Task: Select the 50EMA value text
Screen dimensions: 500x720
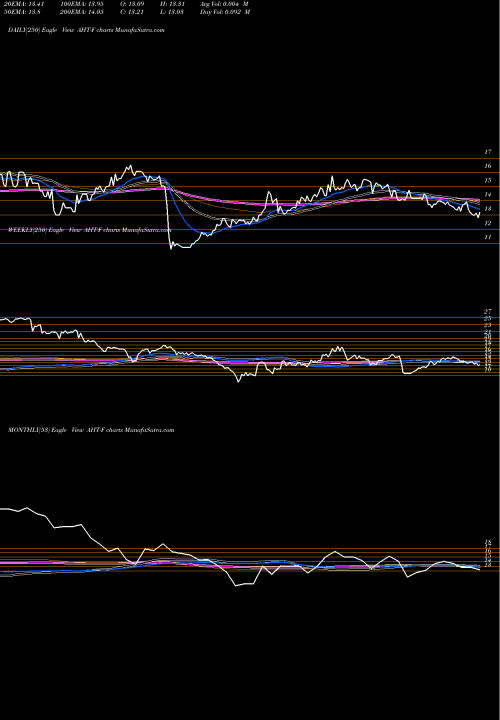Action: click(22, 12)
